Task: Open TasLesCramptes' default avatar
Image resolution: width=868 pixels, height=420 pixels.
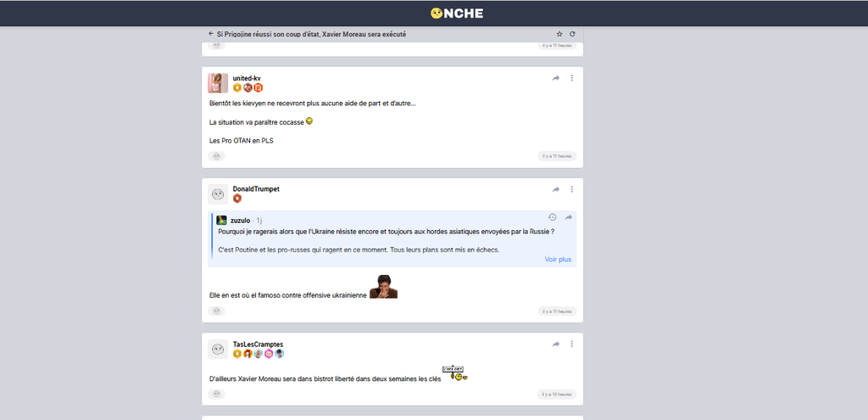Action: (x=218, y=349)
